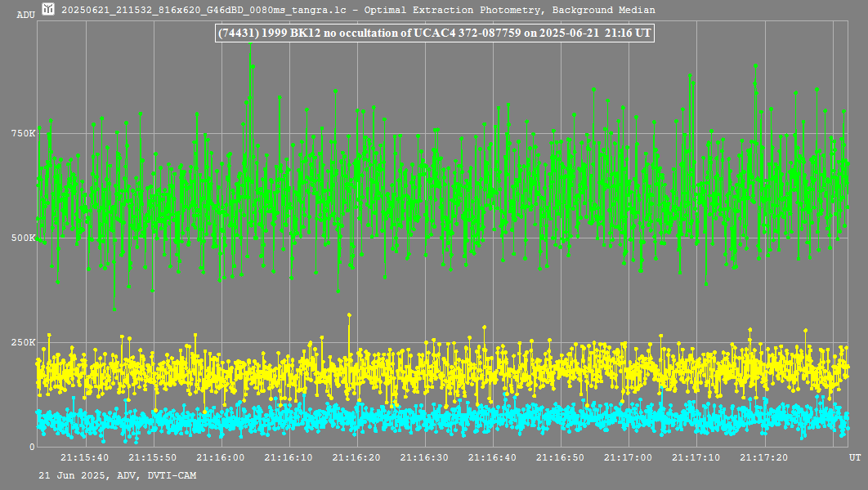Select the 21:17:20 time marker

(764, 460)
